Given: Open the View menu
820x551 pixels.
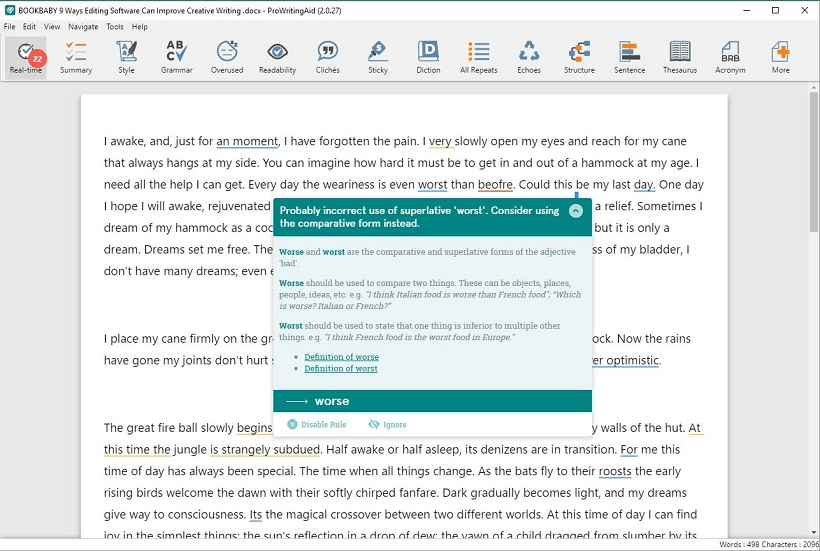Looking at the screenshot, I should coord(52,27).
